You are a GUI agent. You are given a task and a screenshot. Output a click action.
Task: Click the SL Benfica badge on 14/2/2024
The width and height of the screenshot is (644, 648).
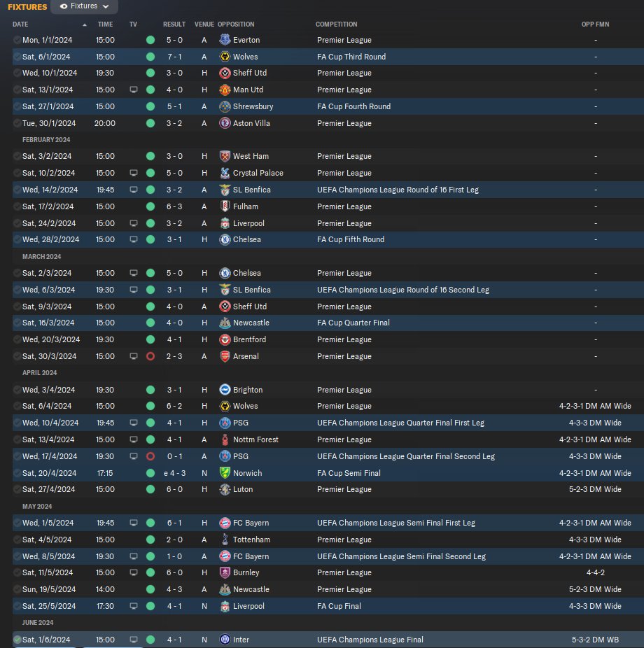tap(225, 190)
